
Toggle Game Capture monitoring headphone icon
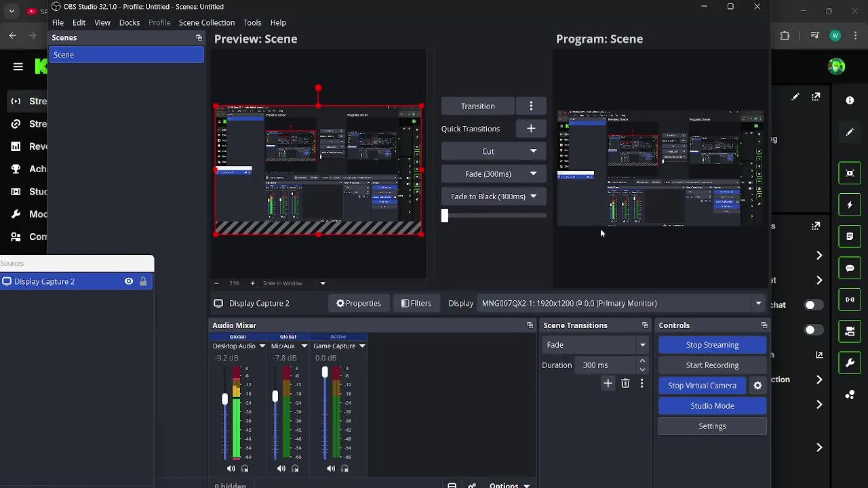[344, 468]
